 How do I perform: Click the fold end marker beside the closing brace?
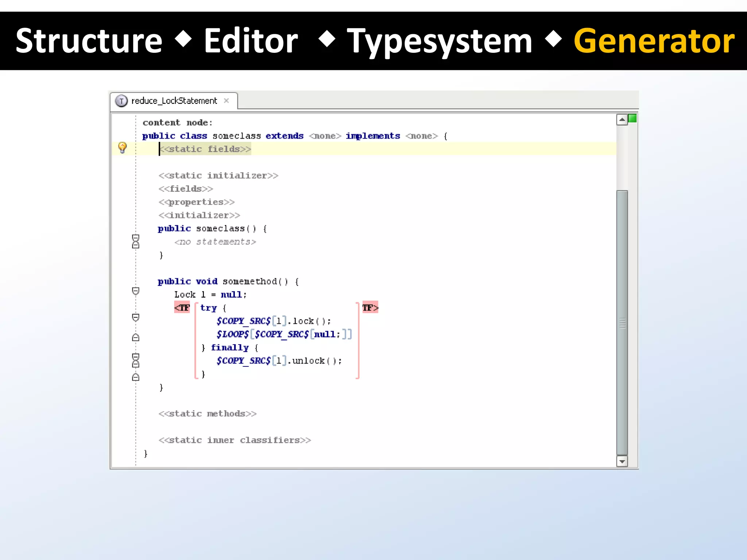tap(136, 377)
